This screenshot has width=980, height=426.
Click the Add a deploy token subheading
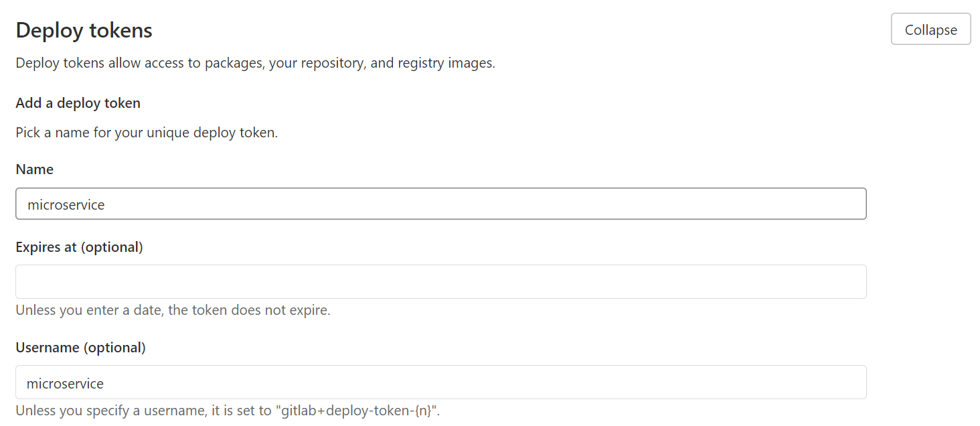click(x=78, y=103)
